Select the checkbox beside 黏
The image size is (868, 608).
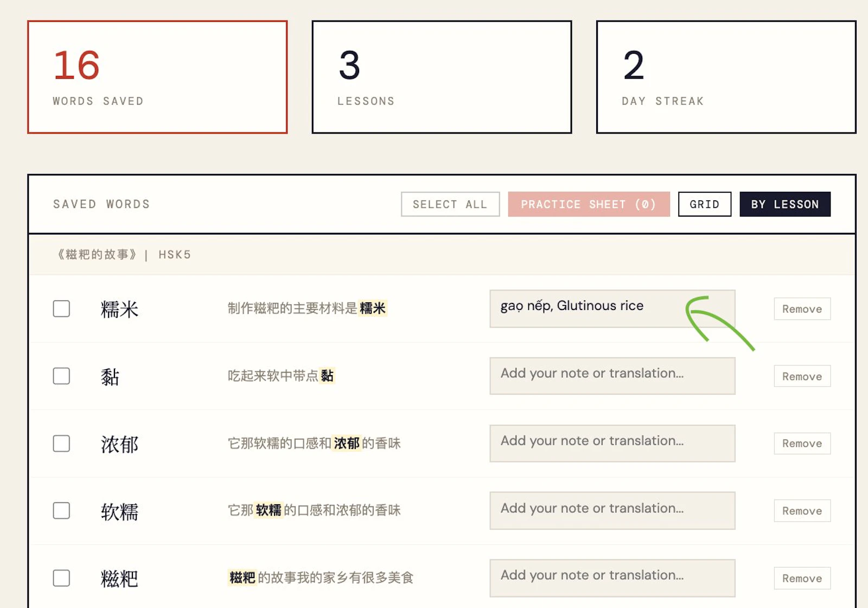pos(61,376)
